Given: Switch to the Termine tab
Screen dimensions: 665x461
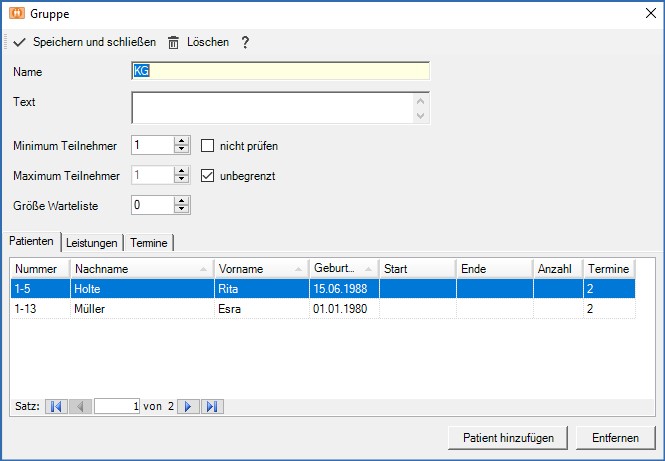Looking at the screenshot, I should point(149,243).
